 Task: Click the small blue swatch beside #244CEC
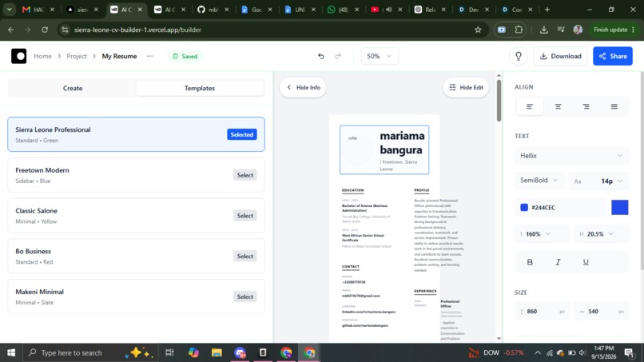point(524,208)
